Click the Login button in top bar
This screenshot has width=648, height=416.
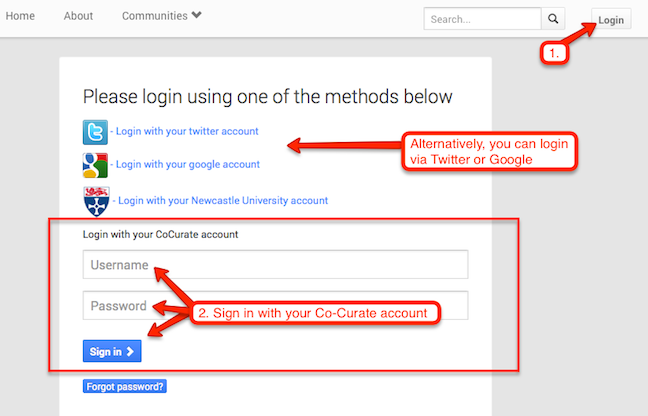[611, 20]
